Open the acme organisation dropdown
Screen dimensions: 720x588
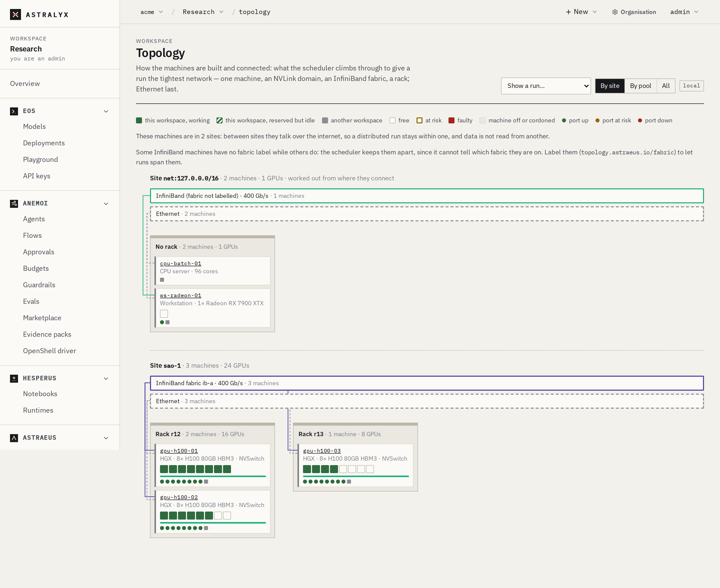coord(151,12)
